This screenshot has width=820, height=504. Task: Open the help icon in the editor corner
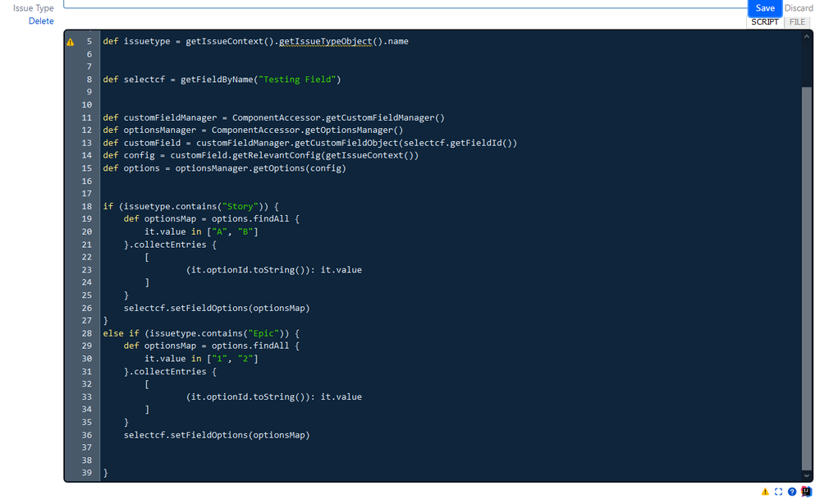click(x=790, y=491)
